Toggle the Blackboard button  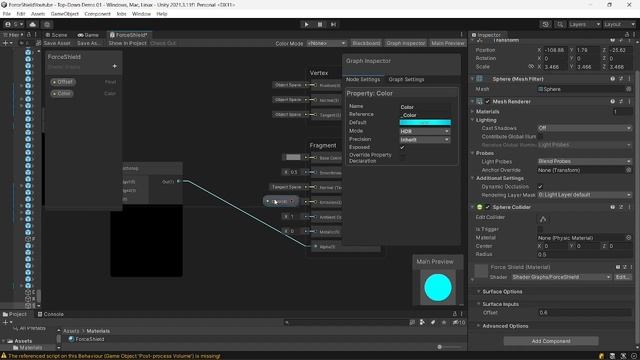click(x=366, y=43)
